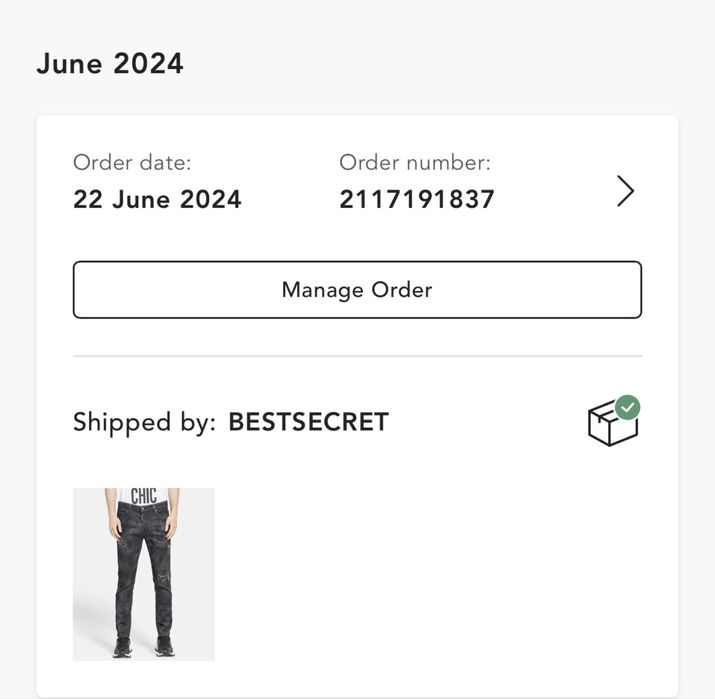715x699 pixels.
Task: Open order details with the right chevron
Action: [625, 191]
